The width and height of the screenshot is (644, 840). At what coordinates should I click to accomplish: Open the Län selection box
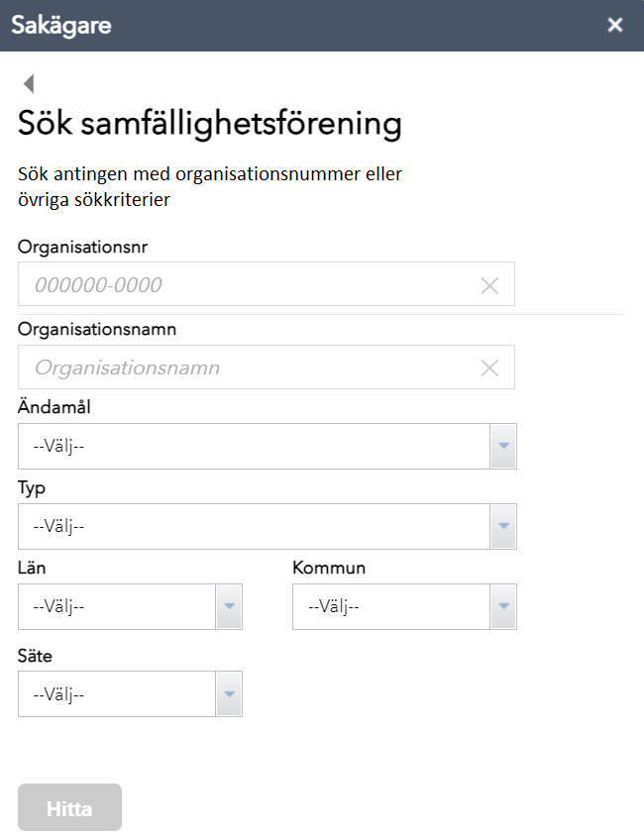click(117, 606)
